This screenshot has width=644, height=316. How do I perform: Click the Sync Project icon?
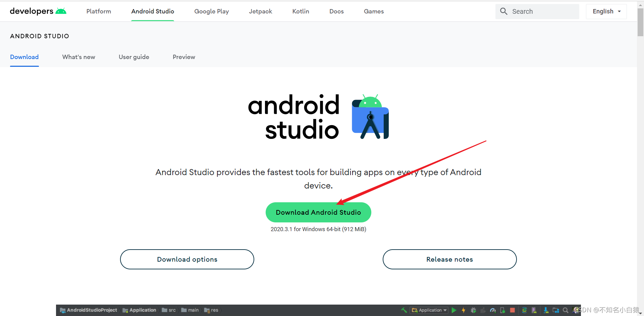[524, 310]
